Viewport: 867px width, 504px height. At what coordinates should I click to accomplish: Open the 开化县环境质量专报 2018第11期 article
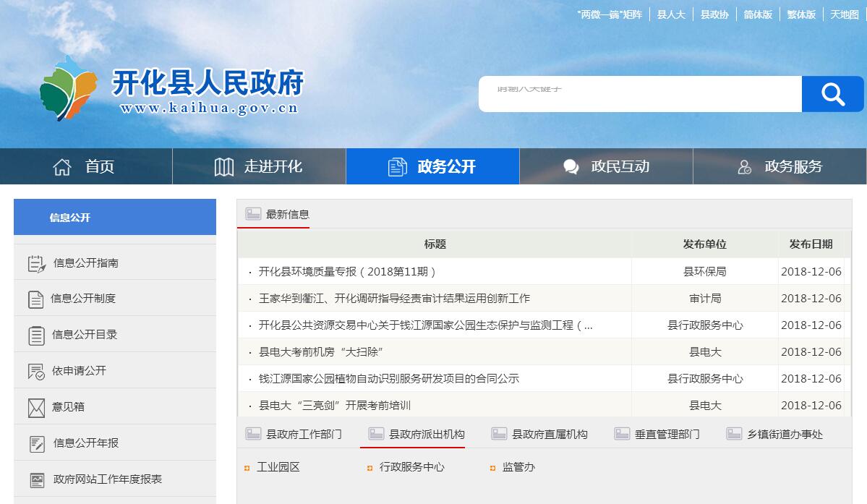[x=347, y=272]
